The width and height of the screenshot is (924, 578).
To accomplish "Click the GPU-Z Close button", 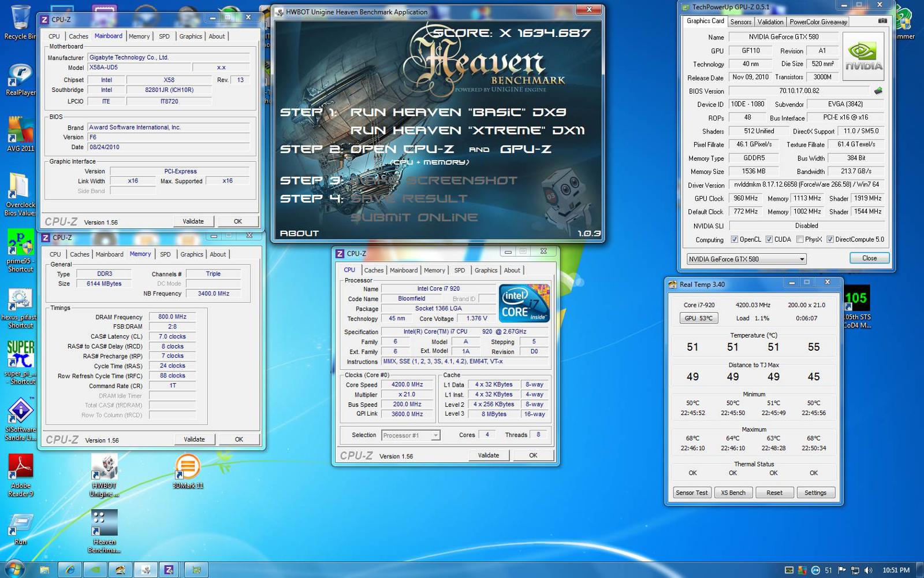I will (869, 258).
